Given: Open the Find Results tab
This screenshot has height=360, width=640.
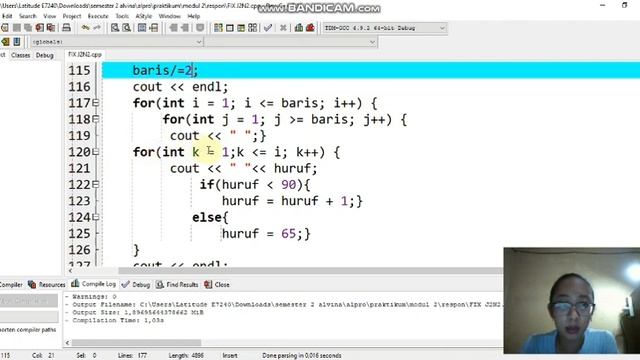Looking at the screenshot, I should [x=177, y=284].
